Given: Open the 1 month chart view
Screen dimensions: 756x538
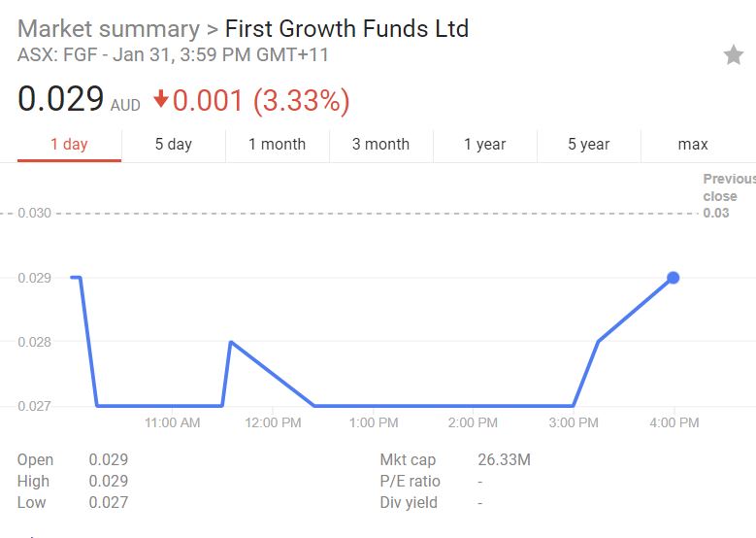Looking at the screenshot, I should click(277, 145).
